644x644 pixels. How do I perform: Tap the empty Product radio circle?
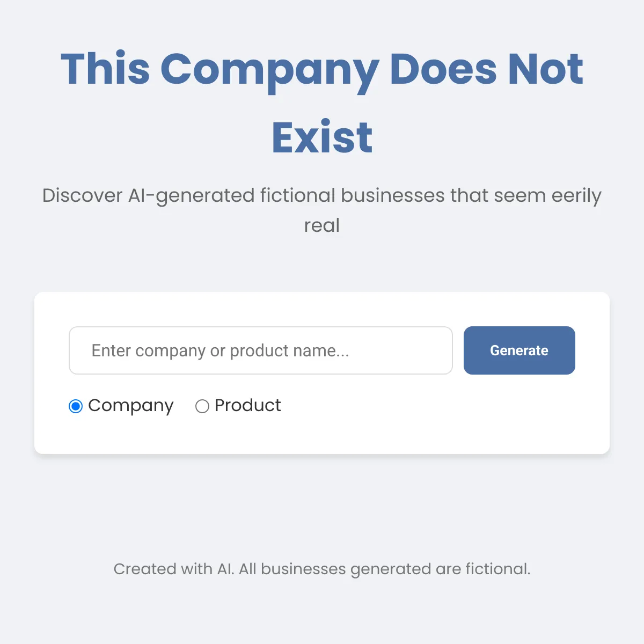(202, 406)
